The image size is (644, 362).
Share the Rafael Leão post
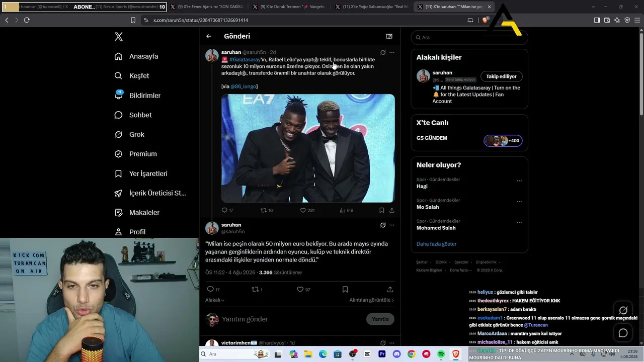point(392,210)
